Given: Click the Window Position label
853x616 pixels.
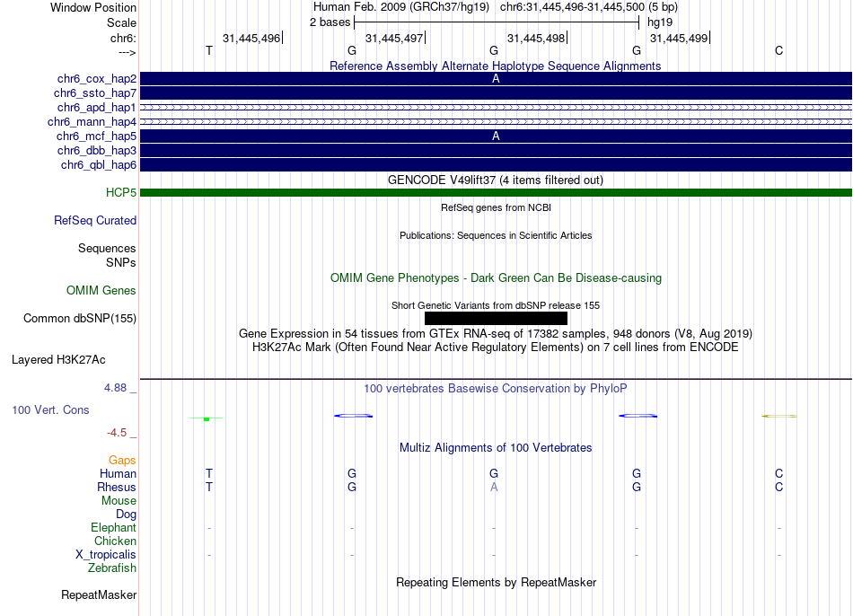Looking at the screenshot, I should pos(93,7).
